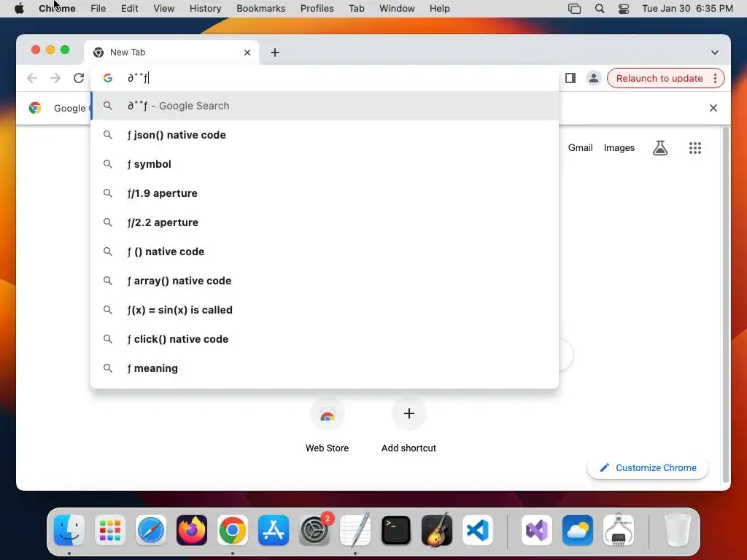
Task: Open TextEdit from the Dock
Action: (355, 530)
